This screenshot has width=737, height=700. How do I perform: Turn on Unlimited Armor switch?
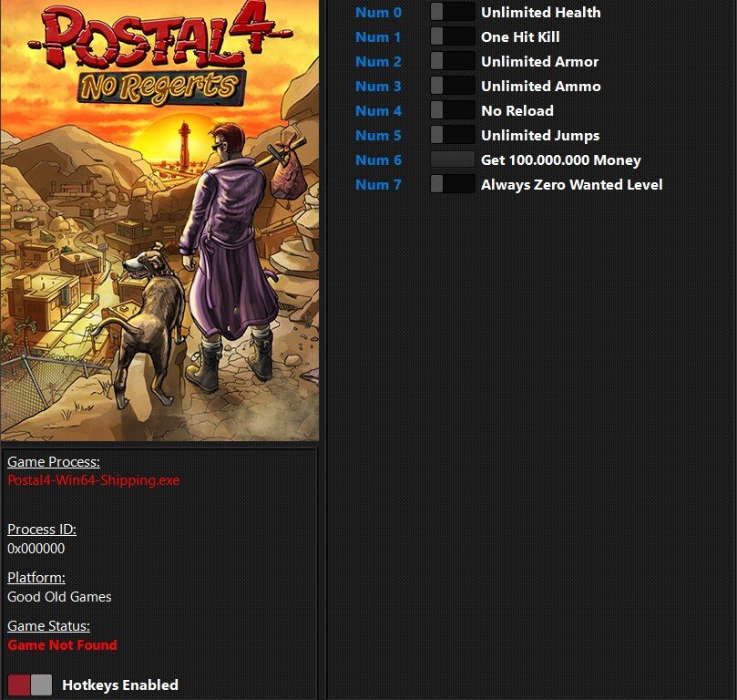452,61
